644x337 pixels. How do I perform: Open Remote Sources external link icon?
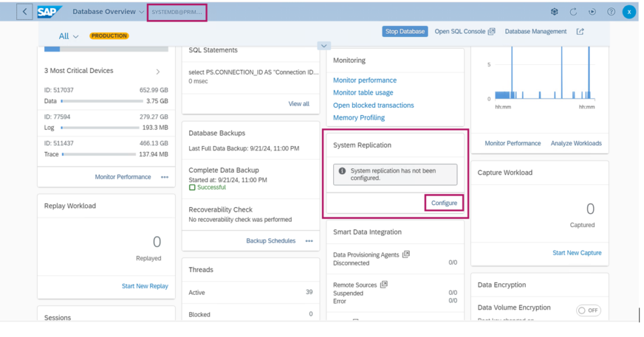(384, 285)
